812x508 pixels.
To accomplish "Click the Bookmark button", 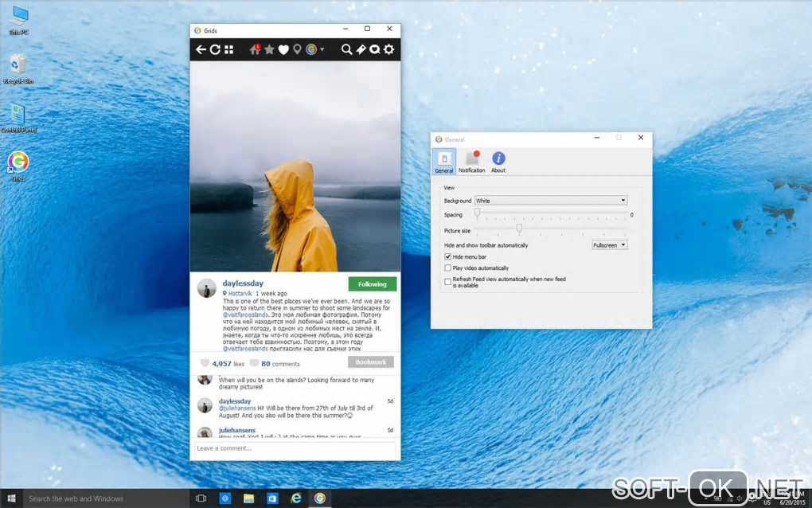I will pyautogui.click(x=371, y=362).
